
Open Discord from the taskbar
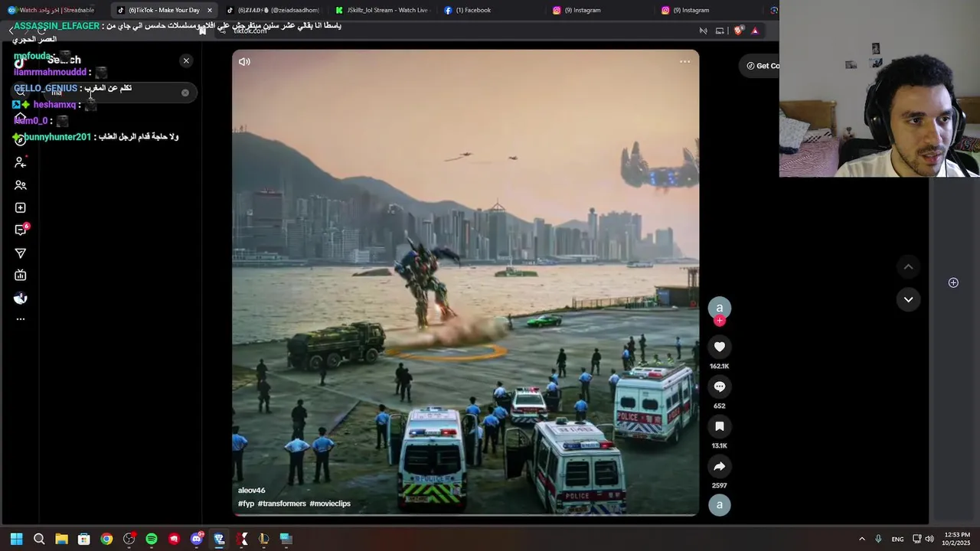pos(197,539)
